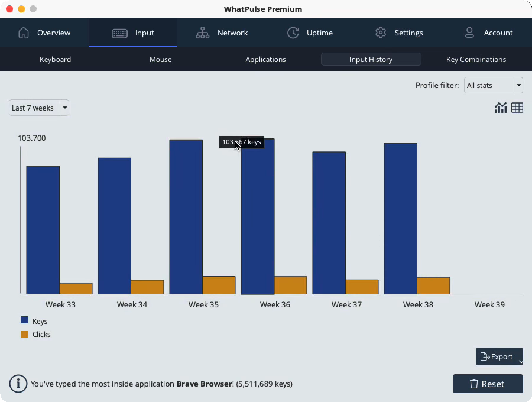Click the Reset button
532x402 pixels.
point(488,384)
